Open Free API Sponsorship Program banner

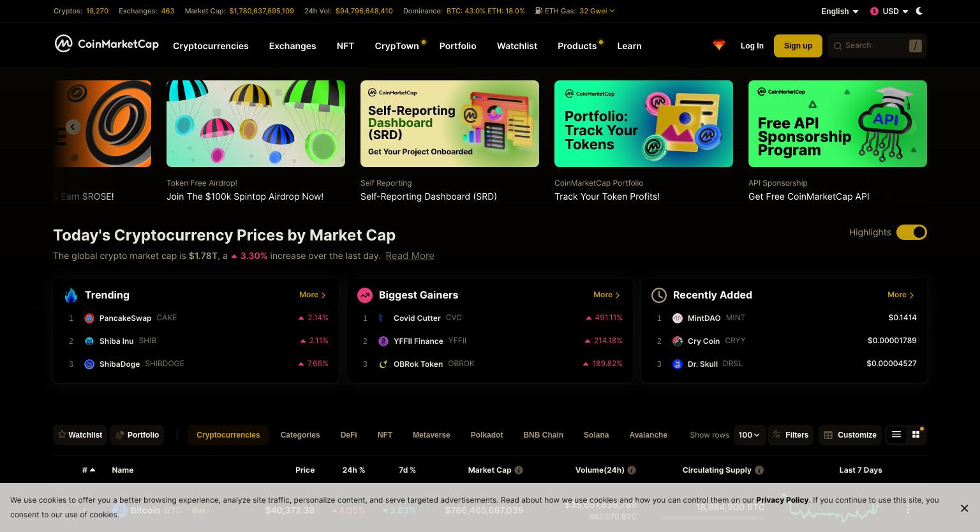838,124
